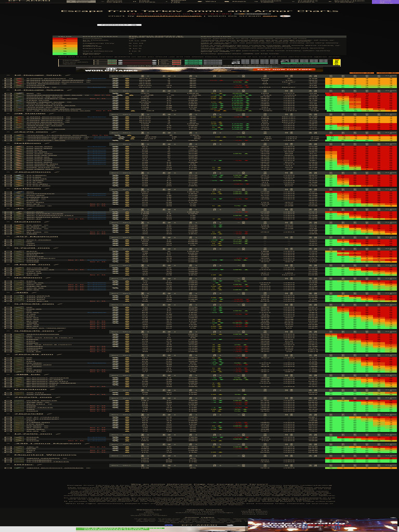This screenshot has height=532, width=399.
Task: Click icon next to 7.62x39 mm heading
Action: coord(60,354)
